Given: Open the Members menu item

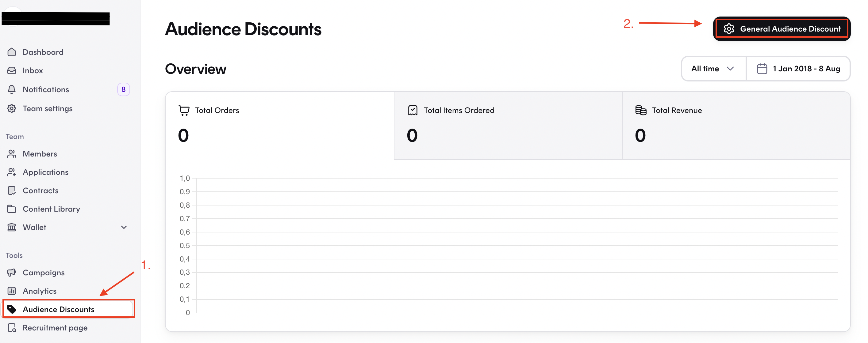Looking at the screenshot, I should click(40, 154).
